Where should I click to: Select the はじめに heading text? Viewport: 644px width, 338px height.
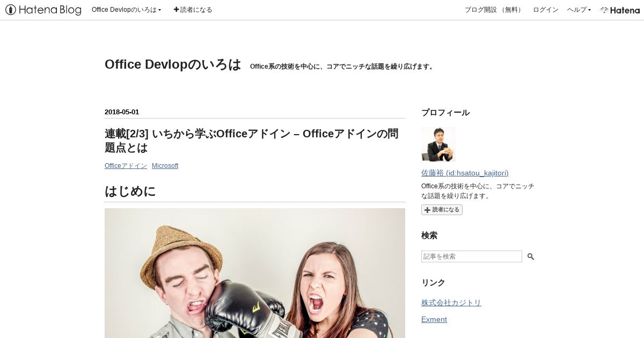[130, 191]
